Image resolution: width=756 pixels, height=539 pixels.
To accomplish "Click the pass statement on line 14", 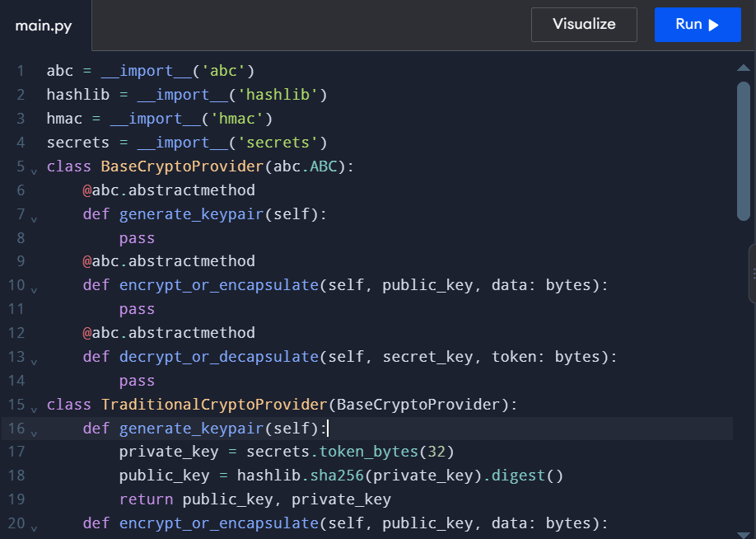I will point(137,382).
